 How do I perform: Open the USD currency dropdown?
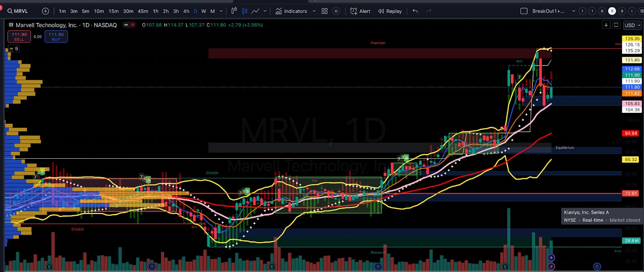(x=632, y=25)
